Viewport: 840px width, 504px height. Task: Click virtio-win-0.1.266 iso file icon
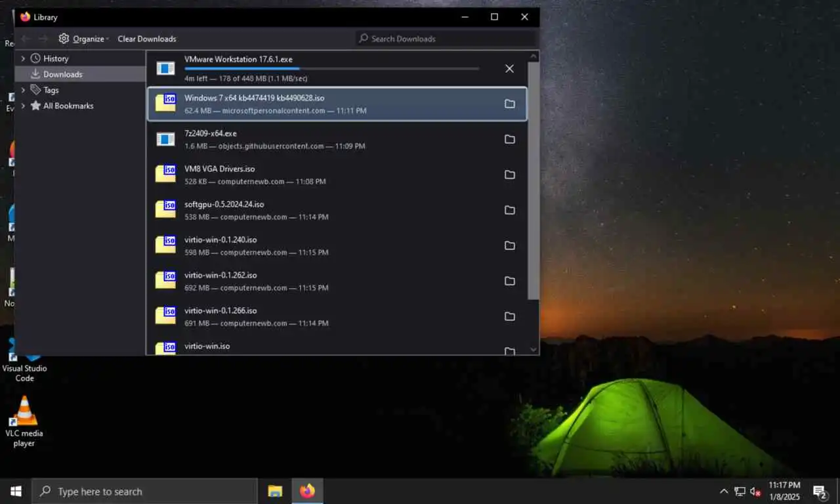pyautogui.click(x=165, y=316)
